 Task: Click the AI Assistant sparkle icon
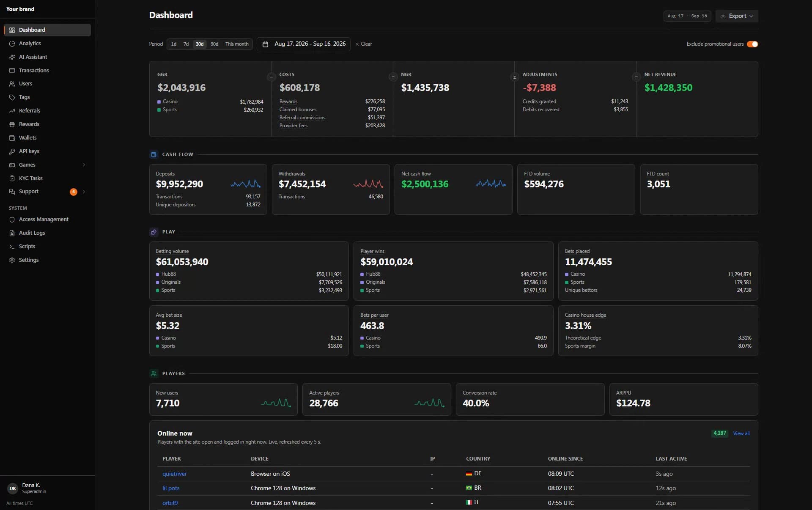click(x=12, y=57)
